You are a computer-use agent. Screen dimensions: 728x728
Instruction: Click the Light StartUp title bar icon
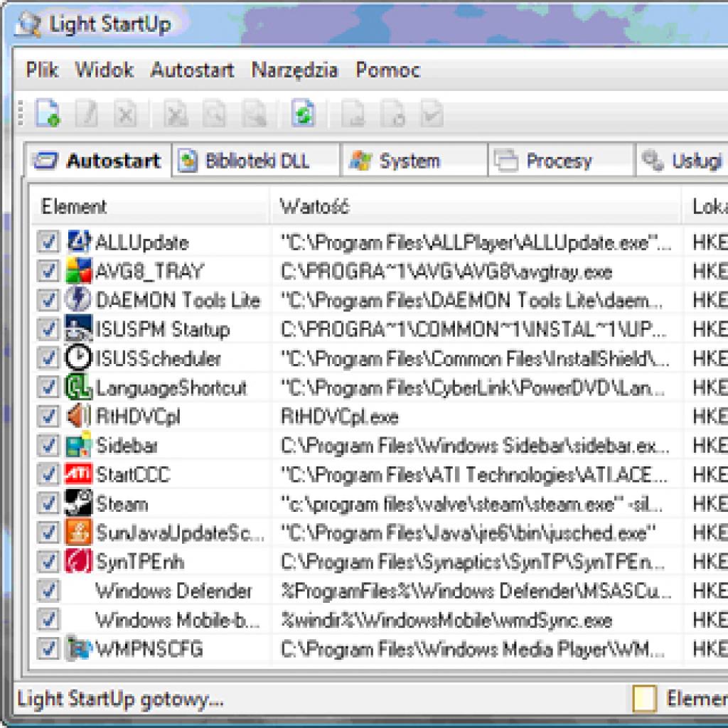(x=28, y=23)
